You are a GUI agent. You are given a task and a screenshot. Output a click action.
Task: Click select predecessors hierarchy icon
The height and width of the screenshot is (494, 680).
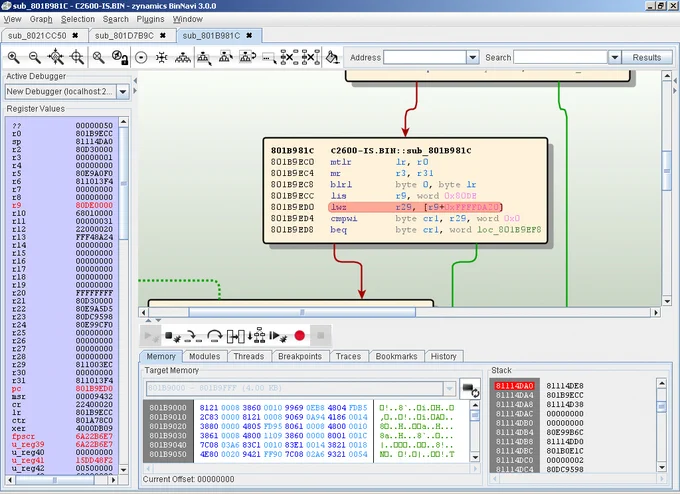click(x=226, y=57)
